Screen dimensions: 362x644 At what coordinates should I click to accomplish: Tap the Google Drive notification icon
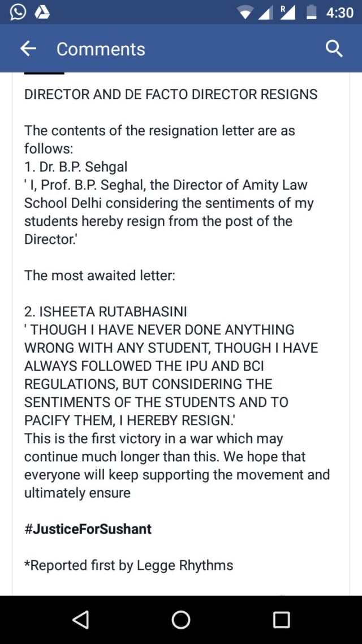(x=42, y=12)
